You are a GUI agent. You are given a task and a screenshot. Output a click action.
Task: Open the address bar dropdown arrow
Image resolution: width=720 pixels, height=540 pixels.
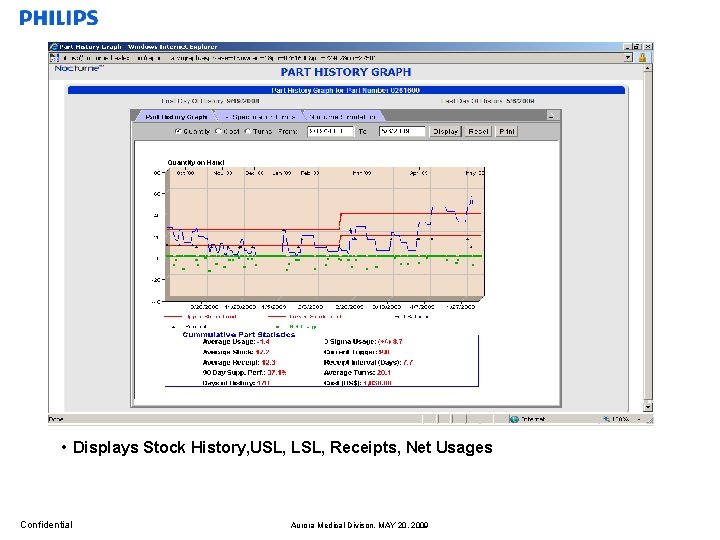tap(628, 58)
